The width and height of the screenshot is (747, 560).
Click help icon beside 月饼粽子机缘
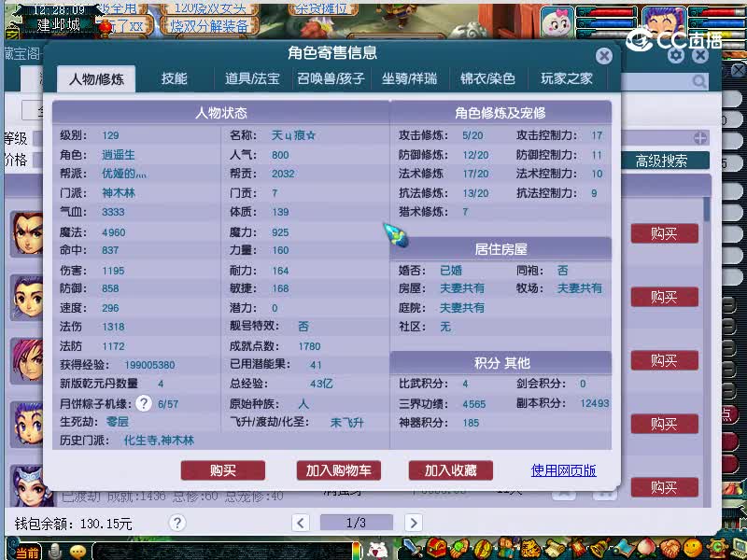click(x=144, y=403)
